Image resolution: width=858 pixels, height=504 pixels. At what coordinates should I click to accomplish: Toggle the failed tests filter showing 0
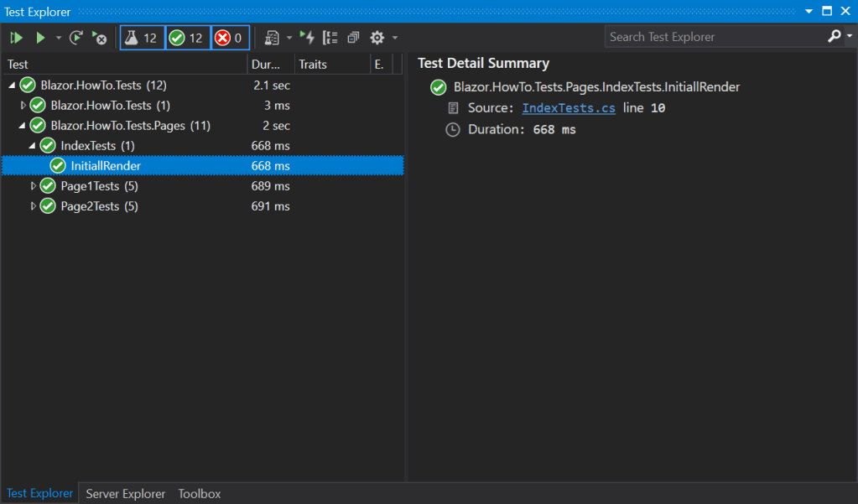(x=230, y=38)
